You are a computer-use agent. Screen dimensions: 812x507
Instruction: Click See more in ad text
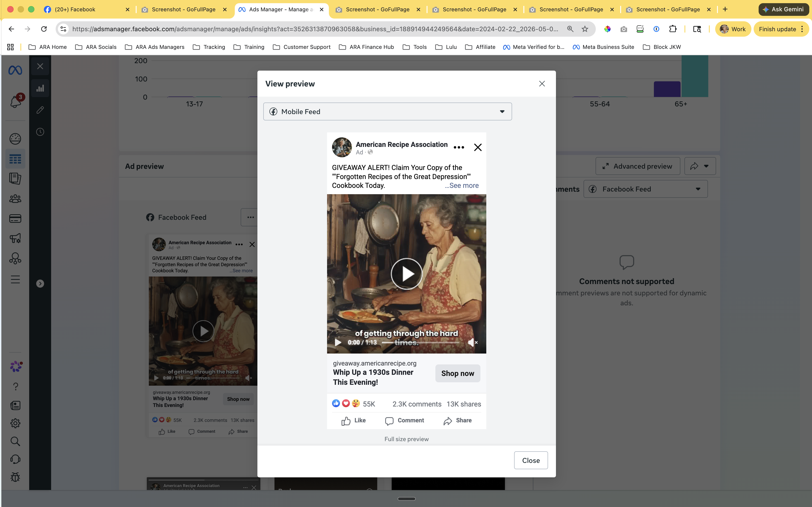tap(462, 185)
